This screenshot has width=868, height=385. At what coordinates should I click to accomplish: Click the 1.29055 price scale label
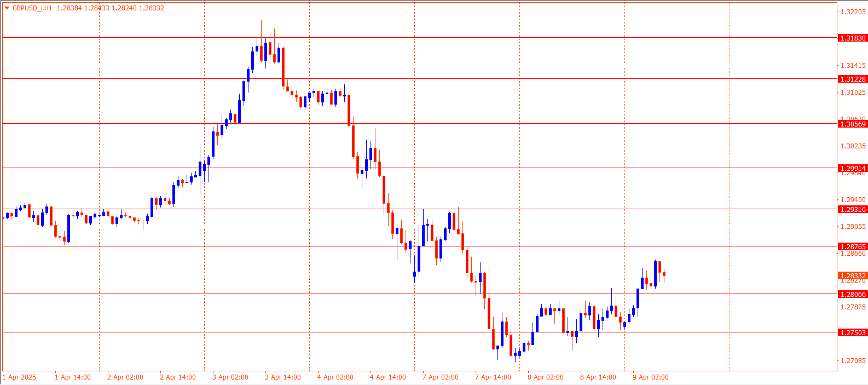pyautogui.click(x=853, y=226)
